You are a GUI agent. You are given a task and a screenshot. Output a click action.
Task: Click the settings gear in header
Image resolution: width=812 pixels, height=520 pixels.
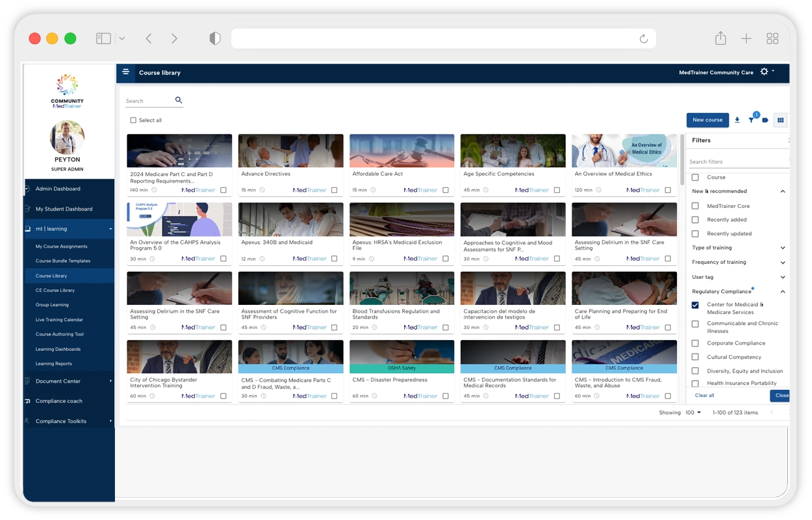pyautogui.click(x=764, y=72)
